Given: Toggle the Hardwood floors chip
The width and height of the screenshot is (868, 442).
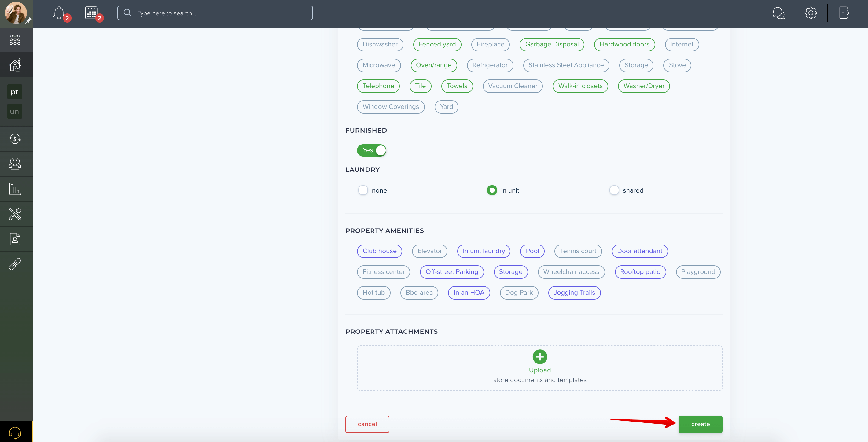Looking at the screenshot, I should [x=624, y=44].
